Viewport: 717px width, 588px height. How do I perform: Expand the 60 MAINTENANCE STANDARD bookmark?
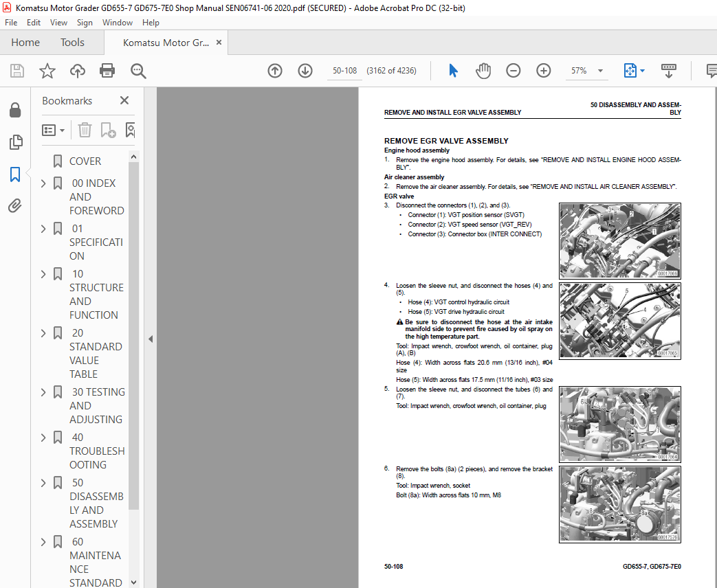point(43,542)
